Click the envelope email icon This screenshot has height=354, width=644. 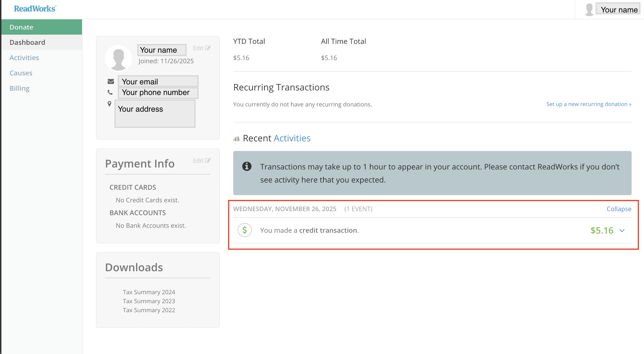(x=110, y=82)
